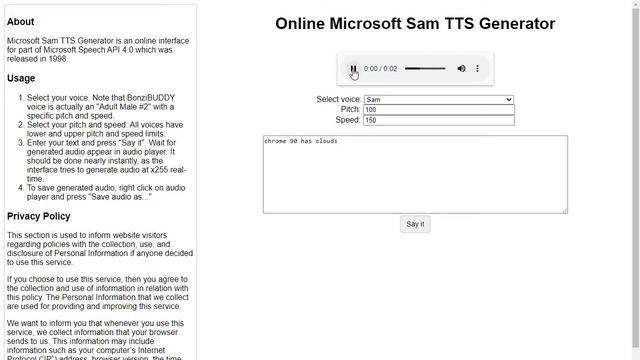Click the paragraph 'Microsoft Sam TTS Generator is an online interface'
The width and height of the screenshot is (640, 360).
pos(98,50)
